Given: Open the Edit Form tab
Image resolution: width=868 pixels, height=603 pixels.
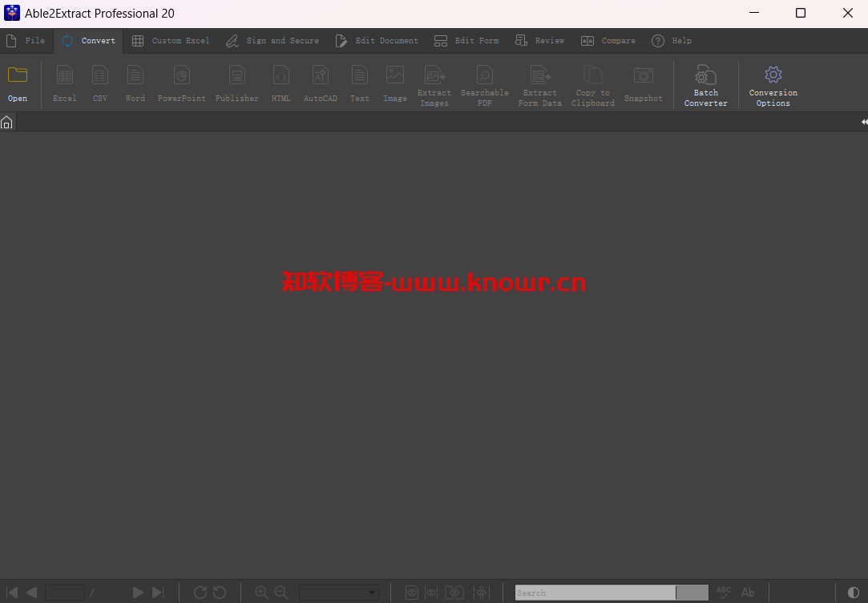Looking at the screenshot, I should 466,41.
